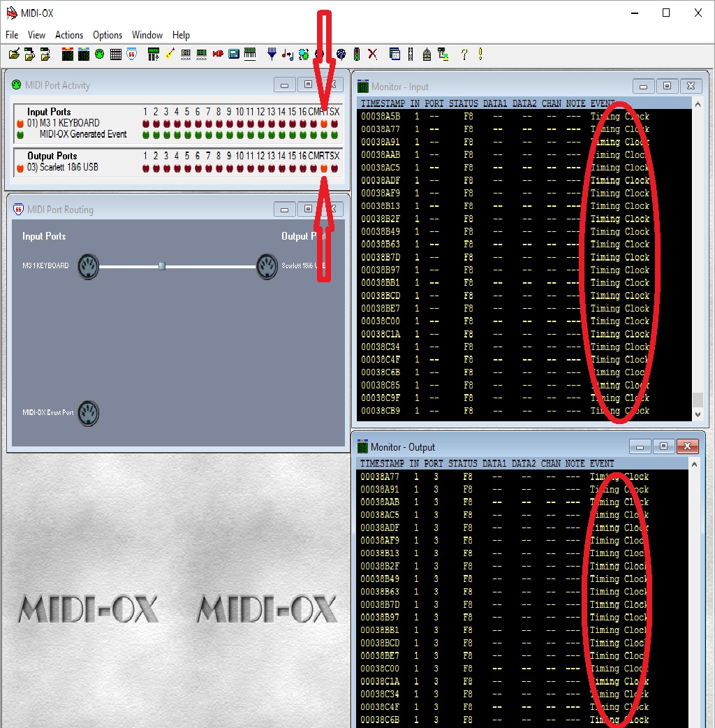Click the 'M3 1 KEYBOARD' label in Port Routing

click(x=45, y=265)
